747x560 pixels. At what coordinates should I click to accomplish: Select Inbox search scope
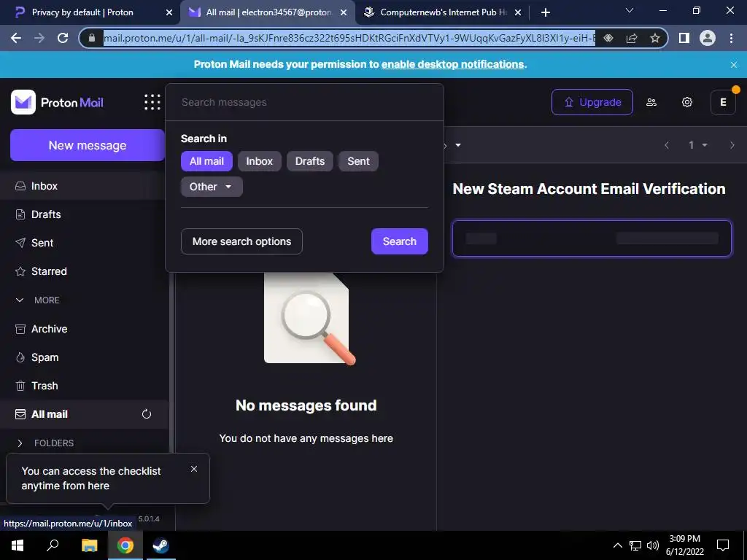[259, 161]
